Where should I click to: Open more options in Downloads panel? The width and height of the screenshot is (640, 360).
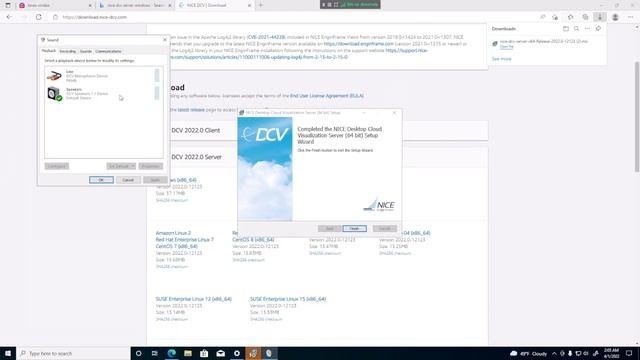coord(587,29)
